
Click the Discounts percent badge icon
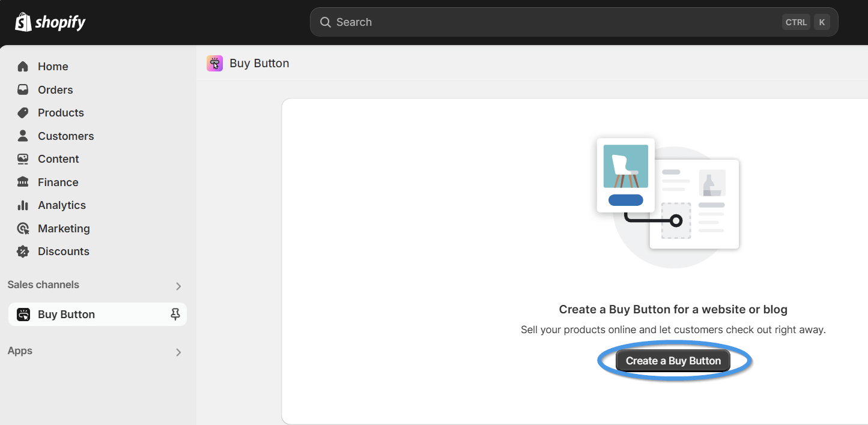(x=23, y=252)
